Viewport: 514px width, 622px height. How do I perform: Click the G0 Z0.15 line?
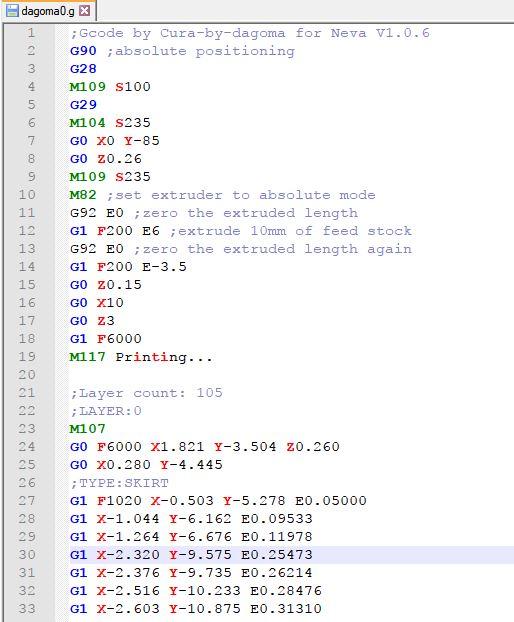[x=106, y=284]
